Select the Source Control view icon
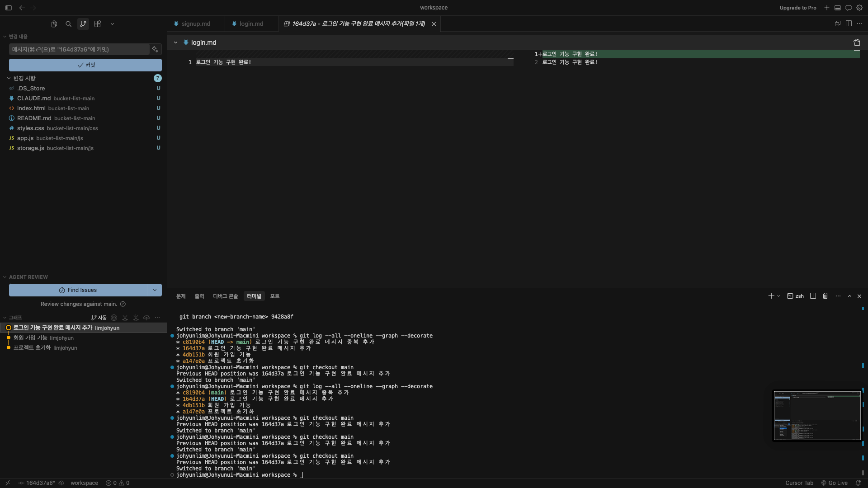The height and width of the screenshot is (488, 868). (83, 24)
